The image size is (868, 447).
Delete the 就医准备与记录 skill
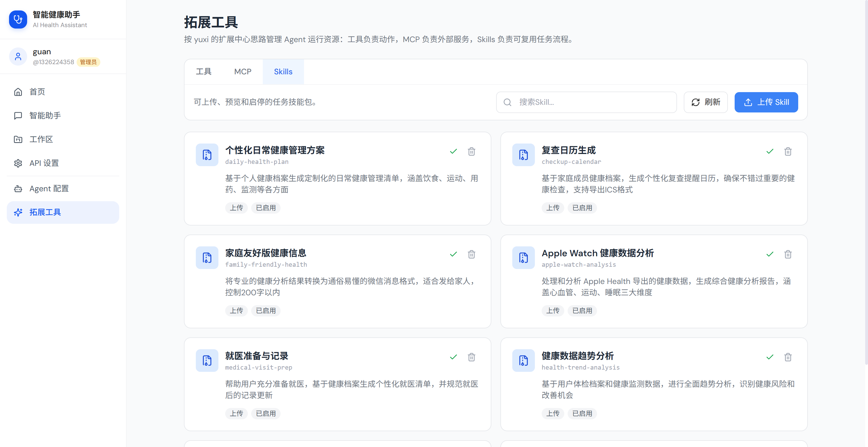click(471, 357)
